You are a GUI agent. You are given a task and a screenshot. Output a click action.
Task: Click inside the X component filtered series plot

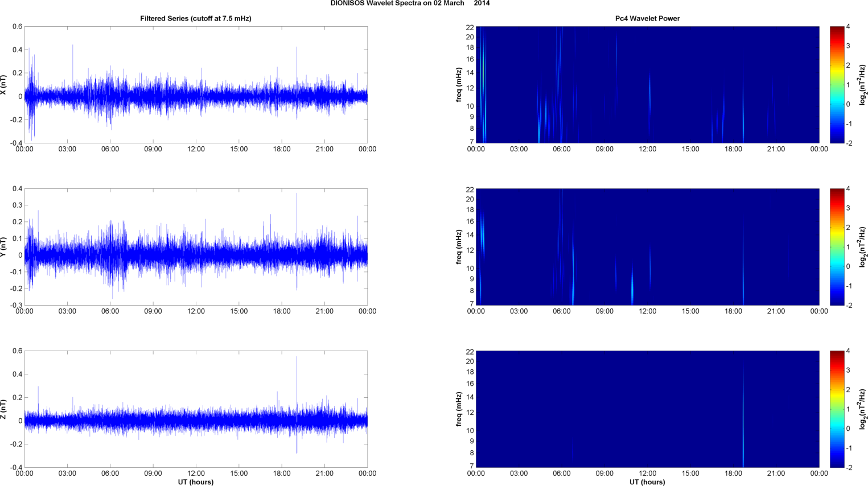196,85
